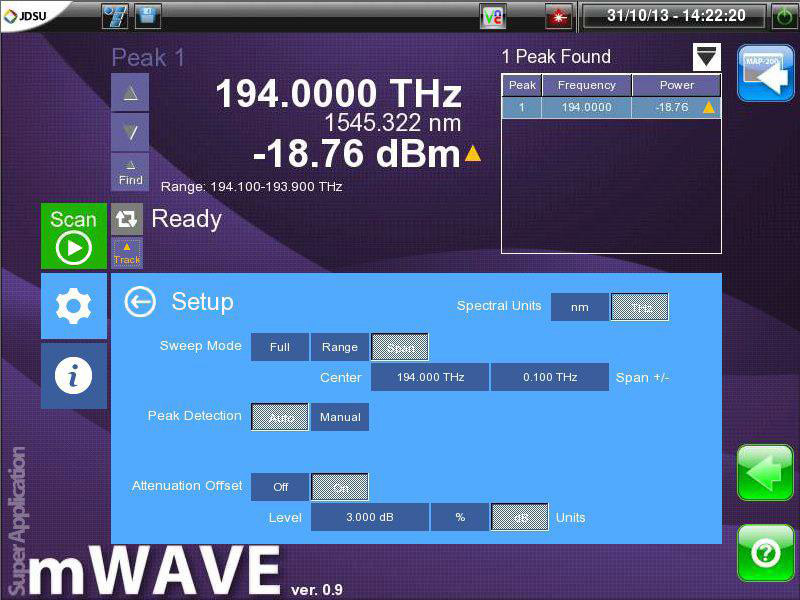Select percent as attenuation Units

click(460, 517)
